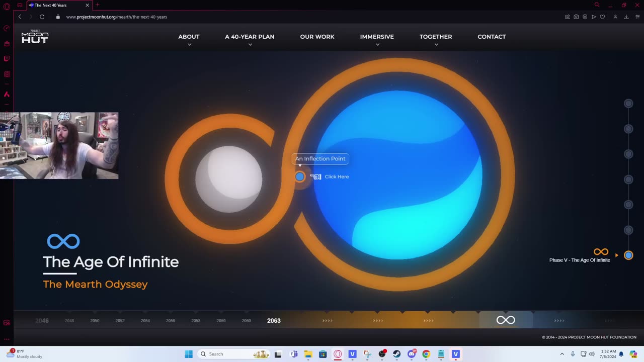Open browser downloads icon
The height and width of the screenshot is (362, 644).
tap(626, 17)
